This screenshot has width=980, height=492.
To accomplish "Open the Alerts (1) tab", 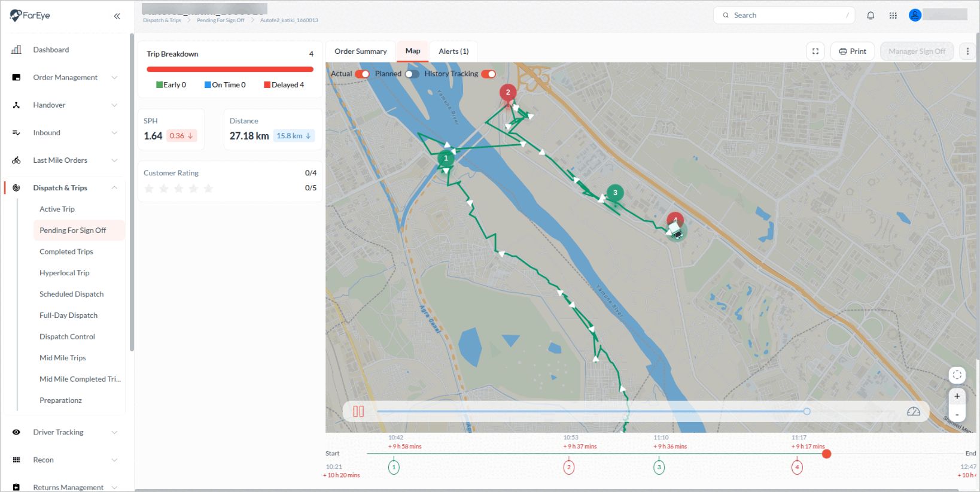I will coord(454,51).
